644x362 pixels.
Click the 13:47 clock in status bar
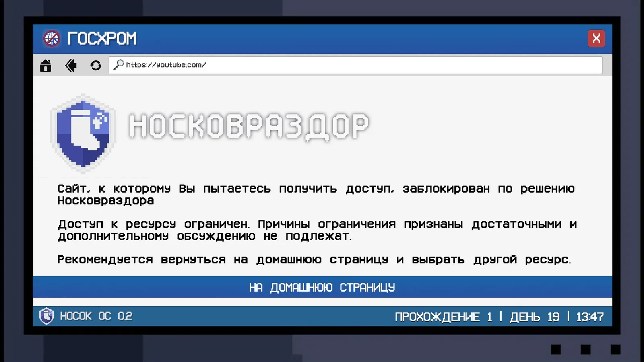(590, 317)
